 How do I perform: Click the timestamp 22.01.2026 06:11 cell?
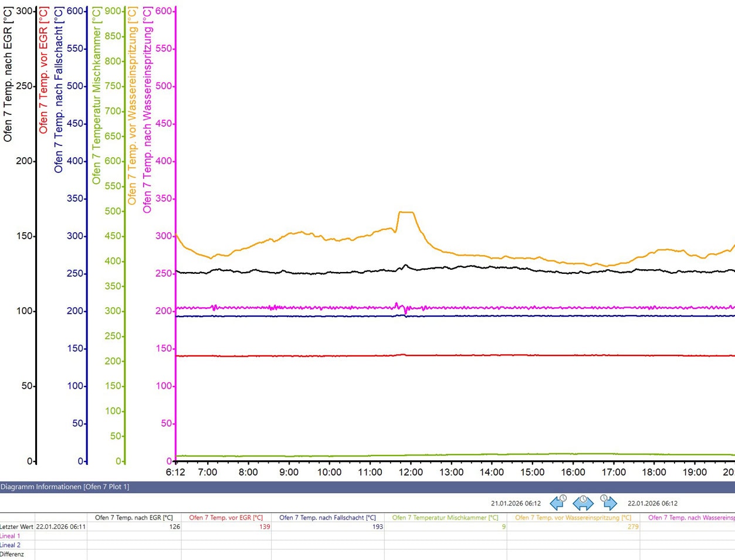[61, 527]
